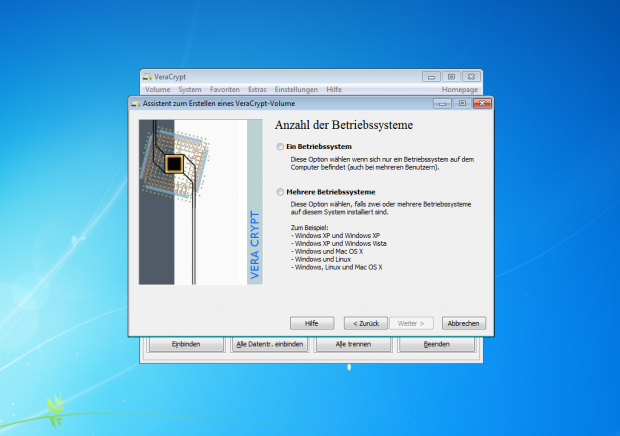Select the "Mehrere Betriebssysteme" radio option
620x436 pixels.
pos(280,192)
